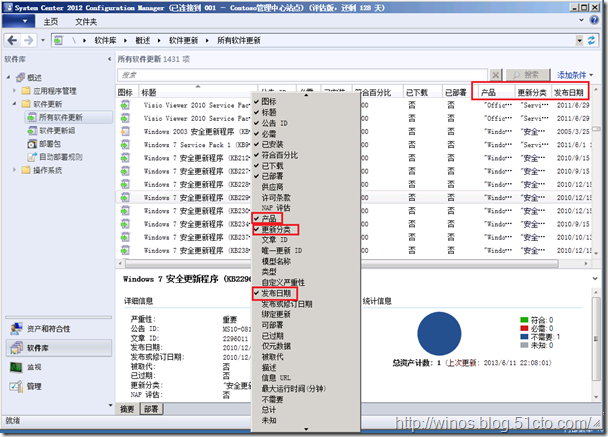Switch to the 部署 tab

(x=152, y=409)
